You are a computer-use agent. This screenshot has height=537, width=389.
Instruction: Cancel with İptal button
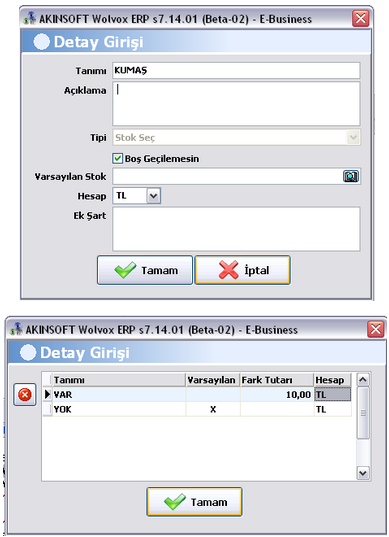pos(243,270)
